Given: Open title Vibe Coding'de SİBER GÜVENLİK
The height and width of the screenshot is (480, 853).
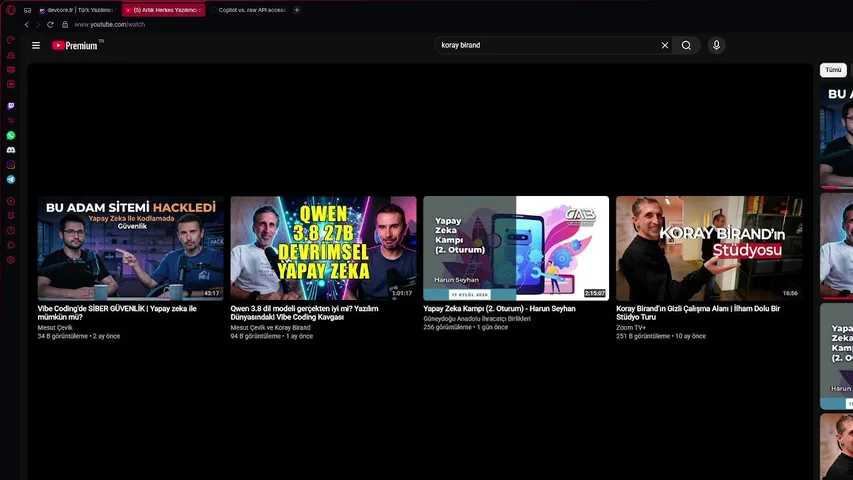Looking at the screenshot, I should click(x=117, y=312).
